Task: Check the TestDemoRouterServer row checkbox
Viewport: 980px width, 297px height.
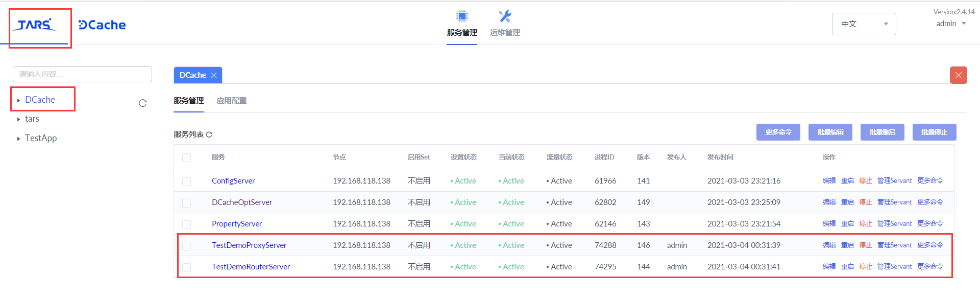Action: [x=187, y=267]
